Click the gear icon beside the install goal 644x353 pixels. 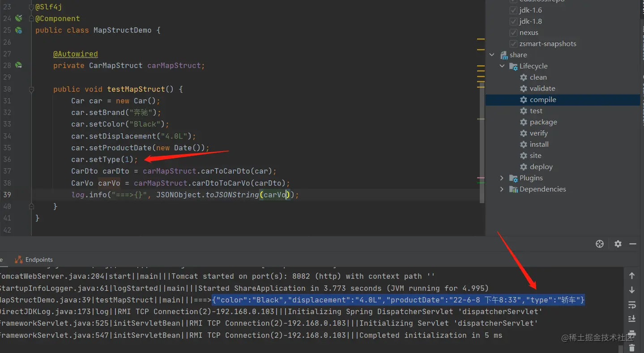pyautogui.click(x=524, y=145)
